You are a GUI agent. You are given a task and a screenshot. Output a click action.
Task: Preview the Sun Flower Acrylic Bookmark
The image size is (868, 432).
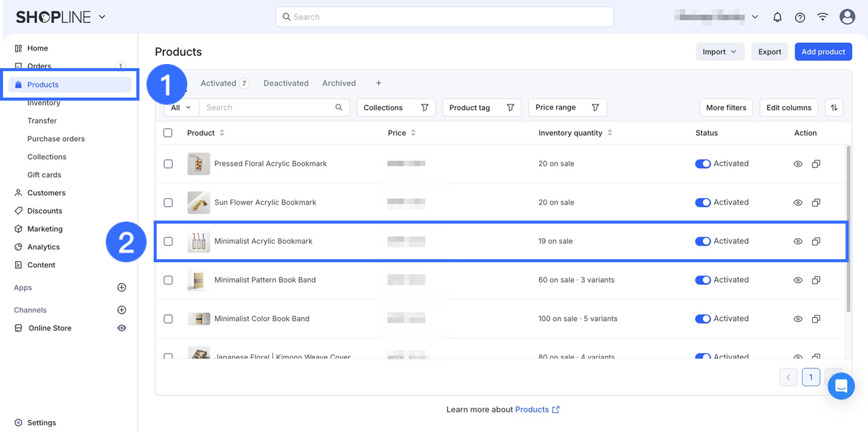pyautogui.click(x=798, y=203)
